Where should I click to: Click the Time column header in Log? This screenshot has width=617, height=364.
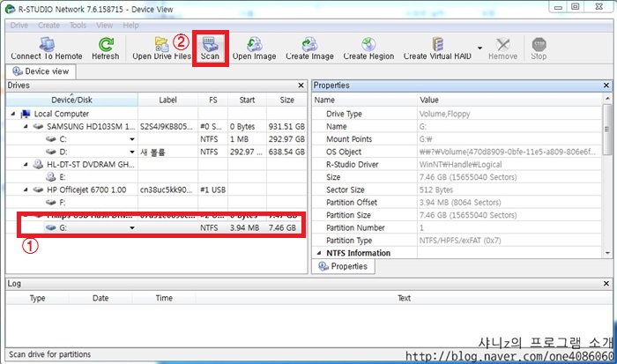coord(164,298)
